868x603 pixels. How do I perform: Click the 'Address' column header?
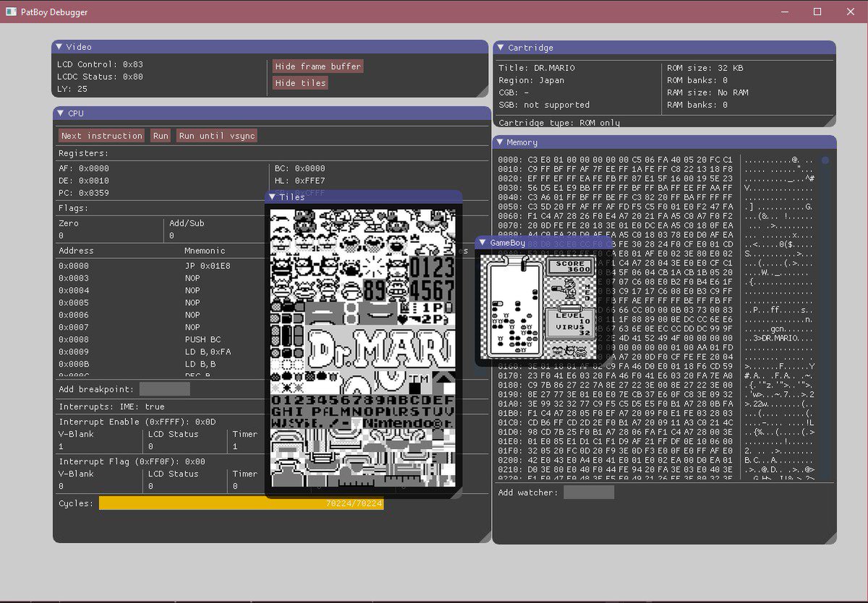76,251
